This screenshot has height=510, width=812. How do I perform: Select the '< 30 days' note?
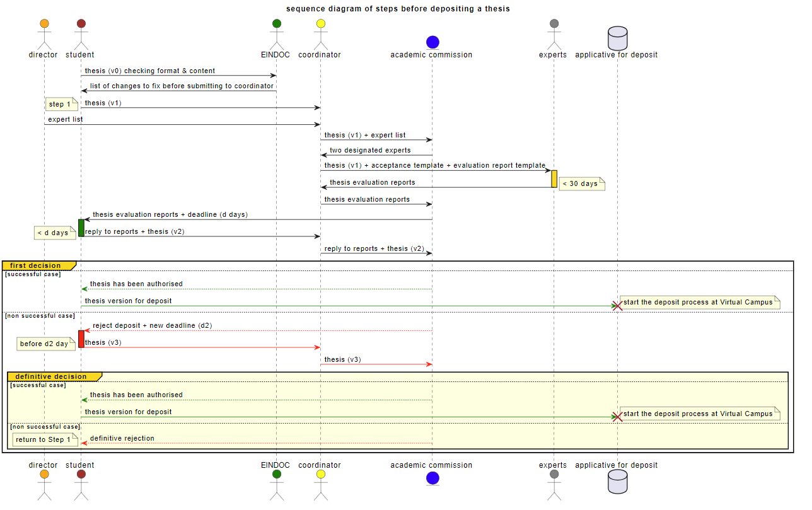(580, 184)
